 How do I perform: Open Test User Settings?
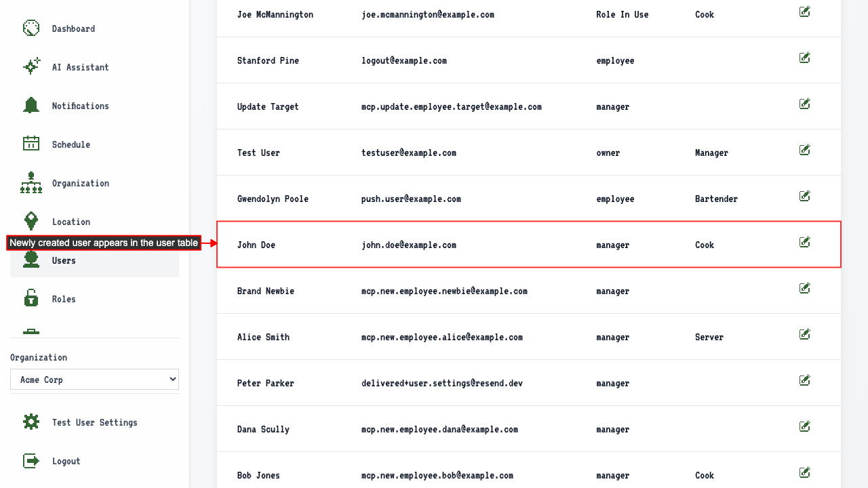tap(94, 422)
